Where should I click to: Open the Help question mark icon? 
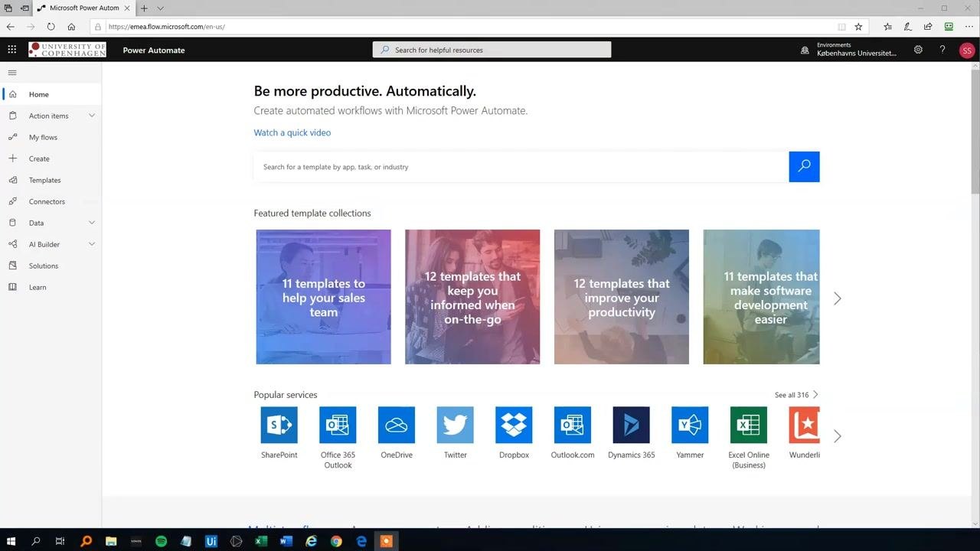point(942,50)
